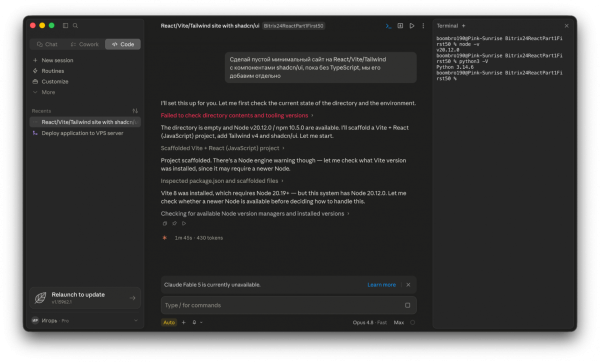This screenshot has height=362, width=600.
Task: Click the play icon below the response
Action: (x=184, y=223)
